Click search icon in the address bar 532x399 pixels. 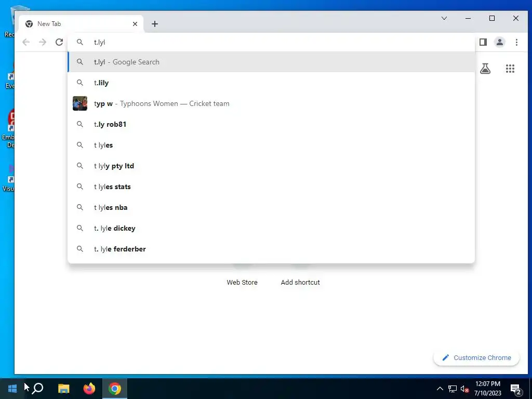[79, 42]
